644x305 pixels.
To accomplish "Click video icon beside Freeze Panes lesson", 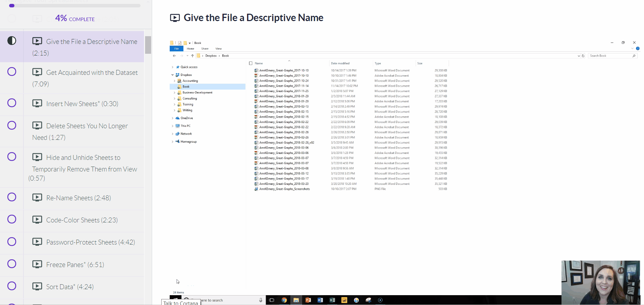I will click(37, 264).
